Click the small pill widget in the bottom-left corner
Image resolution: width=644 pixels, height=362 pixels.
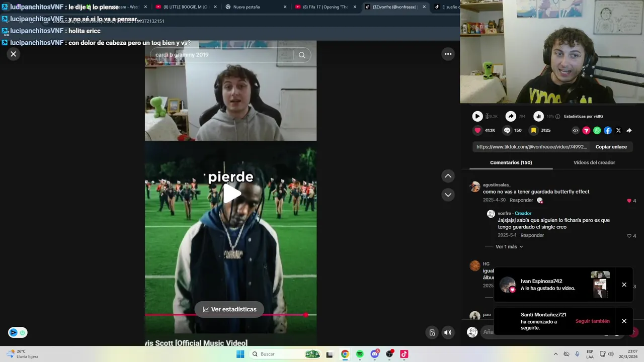[x=18, y=332]
